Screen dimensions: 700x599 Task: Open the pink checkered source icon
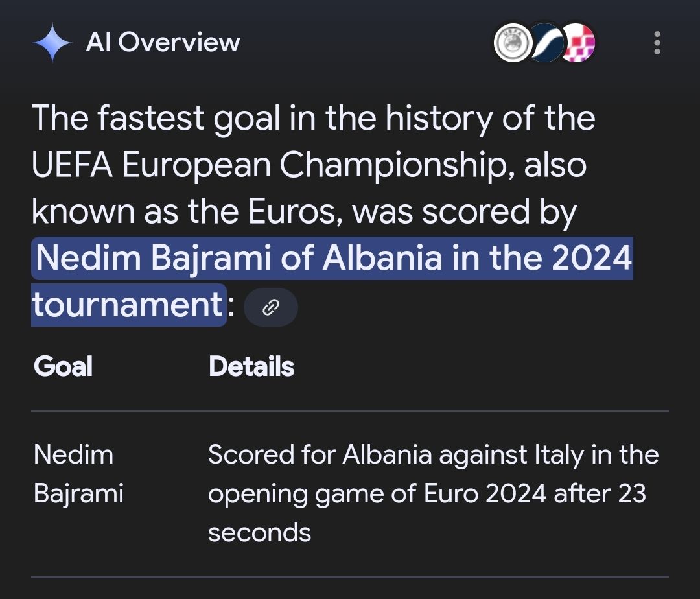(x=577, y=43)
